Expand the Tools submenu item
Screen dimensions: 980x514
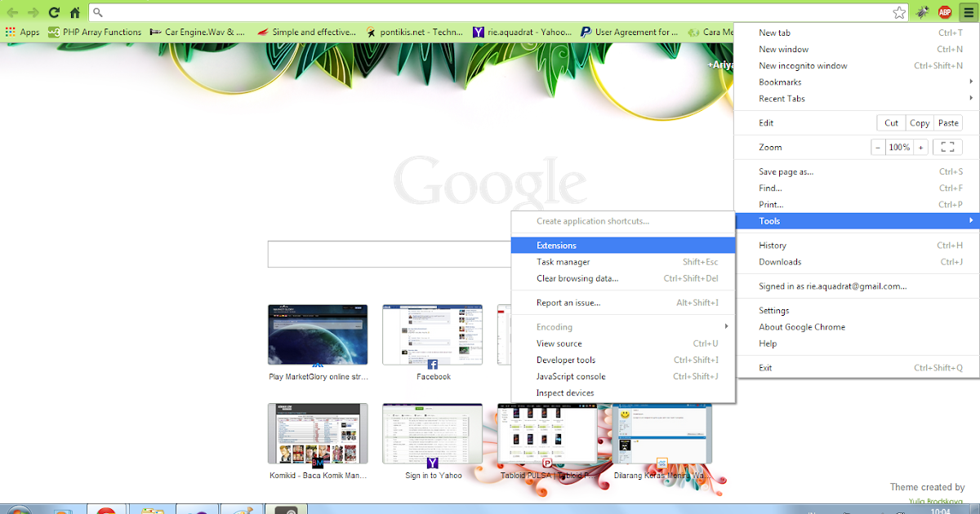click(856, 221)
